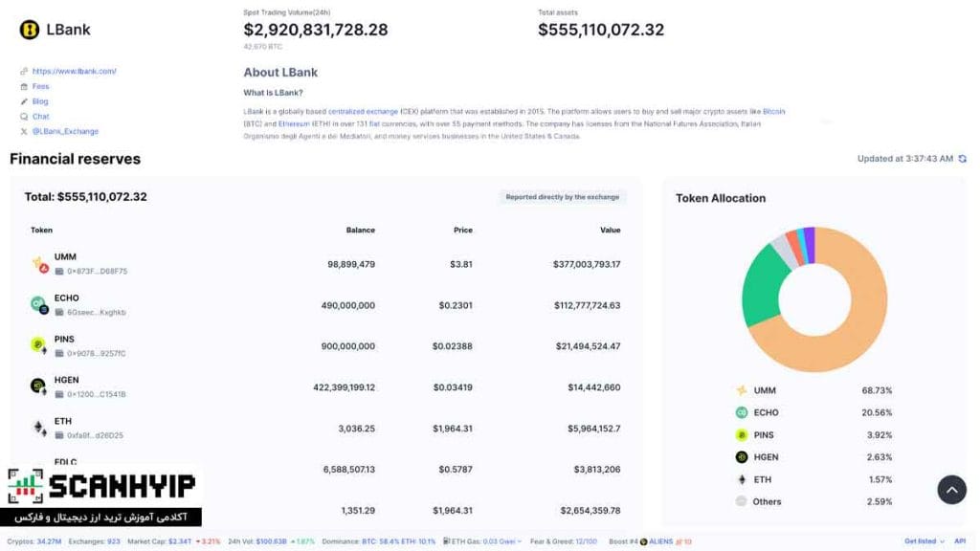980x551 pixels.
Task: Click the X logo icon beside @LBank_Exchange
Action: 24,131
